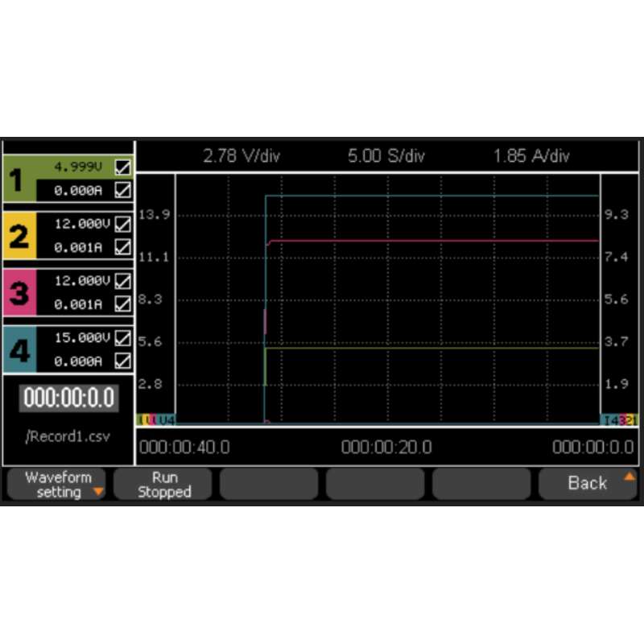Click the orange up arrow on Back
Screen dimensions: 644x644
tap(629, 476)
